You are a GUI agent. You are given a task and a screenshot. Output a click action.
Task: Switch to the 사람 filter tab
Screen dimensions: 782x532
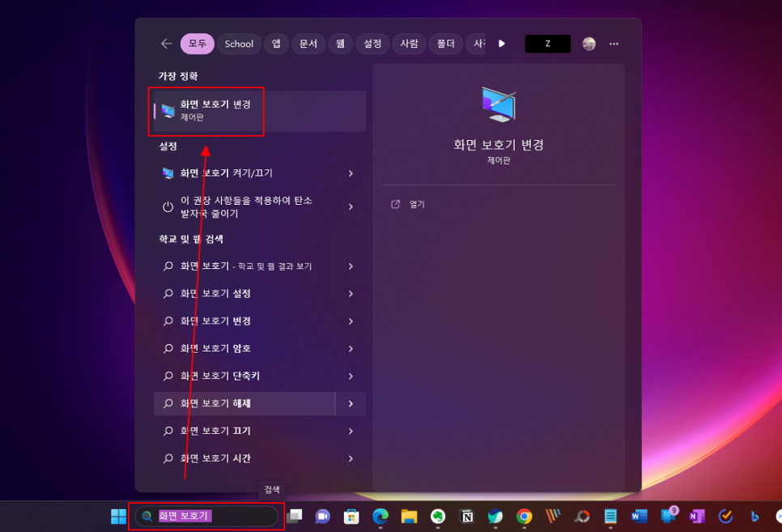tap(409, 44)
